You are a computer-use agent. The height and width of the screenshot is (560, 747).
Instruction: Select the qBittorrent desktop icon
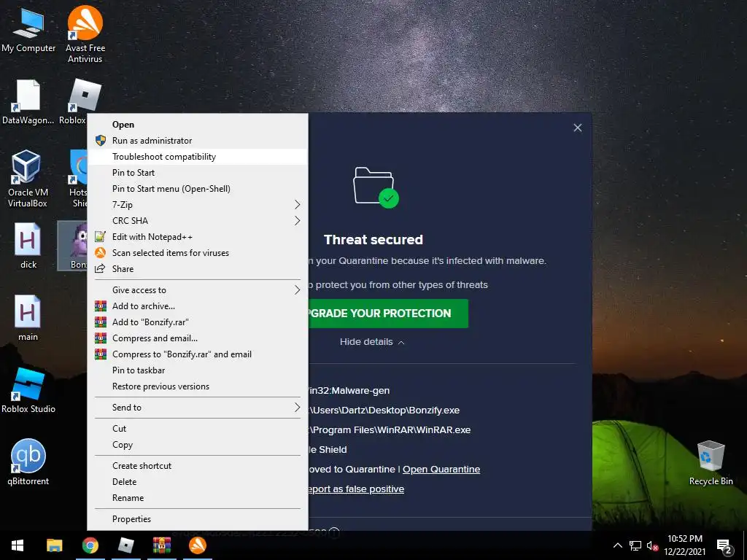(28, 462)
